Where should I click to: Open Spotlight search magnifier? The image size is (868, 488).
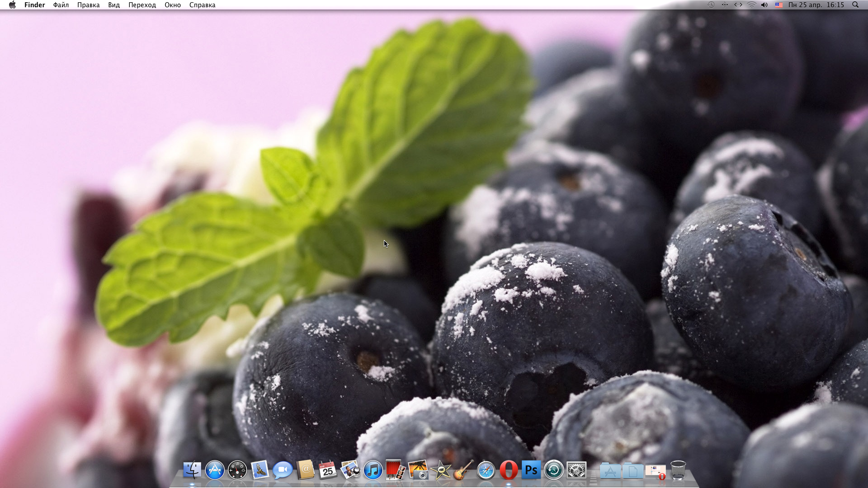(855, 5)
